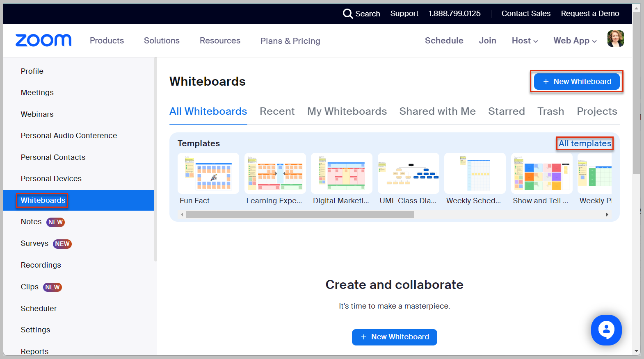644x359 pixels.
Task: Open Profile in the sidebar
Action: coord(32,71)
